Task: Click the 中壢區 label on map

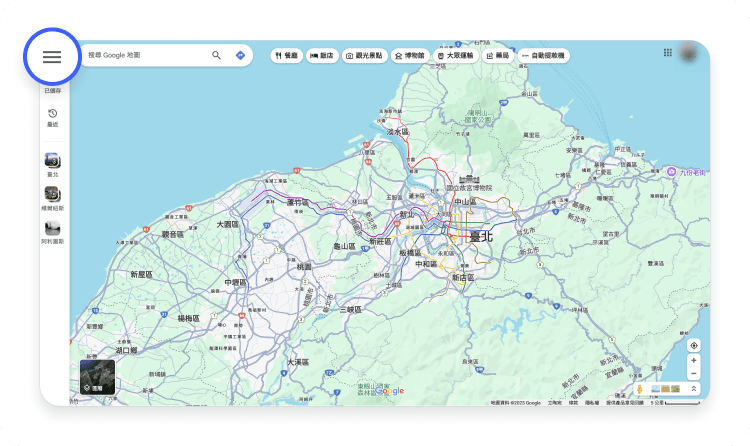Action: tap(236, 283)
